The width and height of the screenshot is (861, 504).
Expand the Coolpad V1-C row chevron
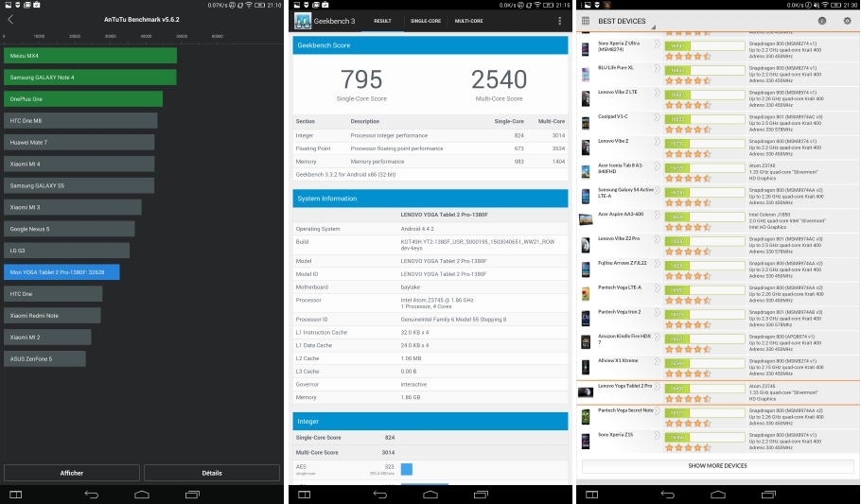(x=657, y=117)
